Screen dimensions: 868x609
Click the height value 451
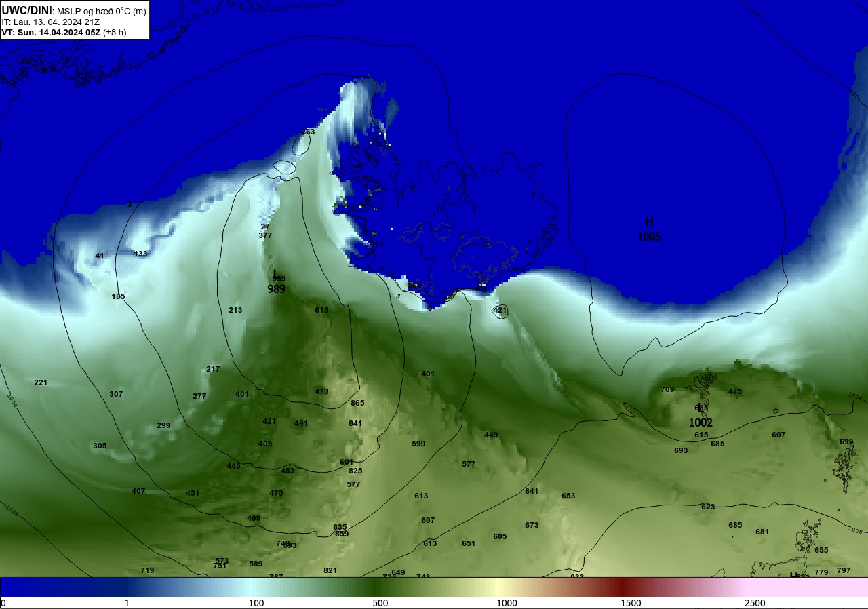tap(193, 493)
